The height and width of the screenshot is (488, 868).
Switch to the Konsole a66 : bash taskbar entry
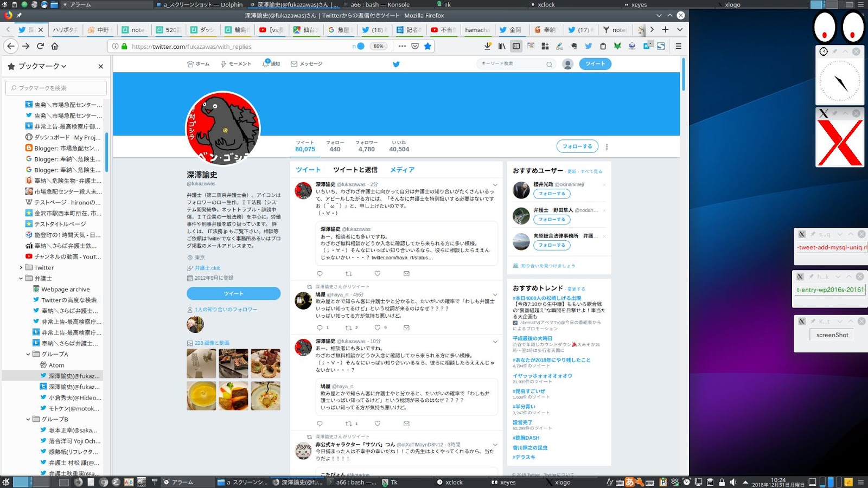click(351, 482)
